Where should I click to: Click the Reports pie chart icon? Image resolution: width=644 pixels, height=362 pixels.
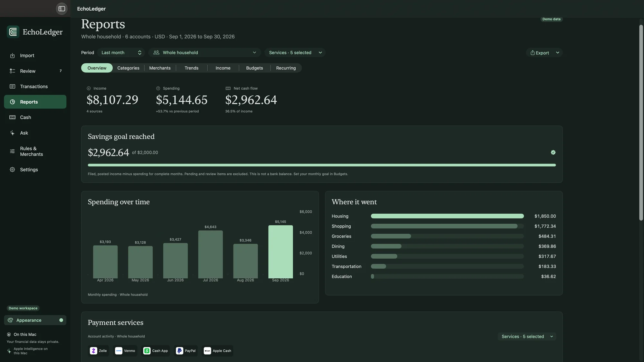click(12, 102)
